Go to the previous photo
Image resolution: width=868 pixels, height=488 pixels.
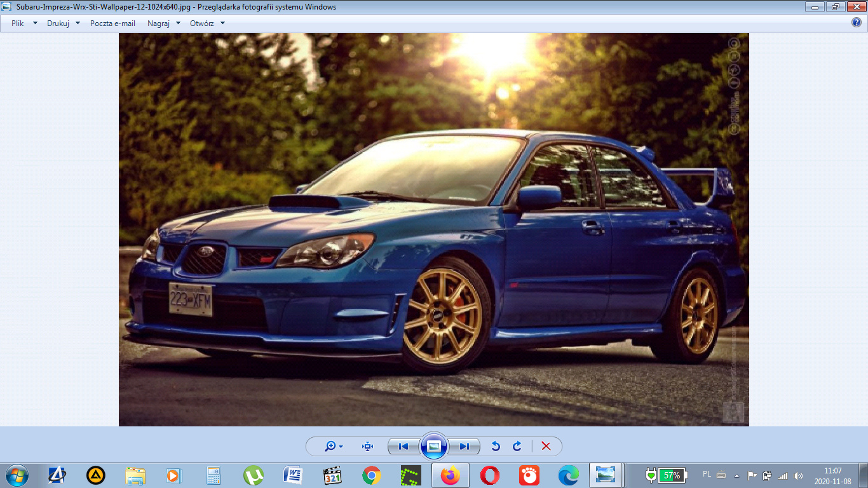403,447
